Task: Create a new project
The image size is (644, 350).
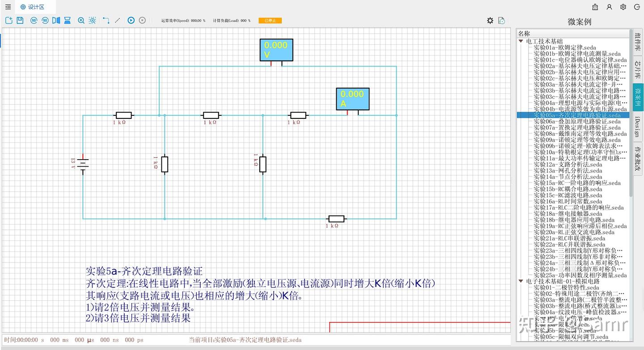Action: pyautogui.click(x=9, y=20)
